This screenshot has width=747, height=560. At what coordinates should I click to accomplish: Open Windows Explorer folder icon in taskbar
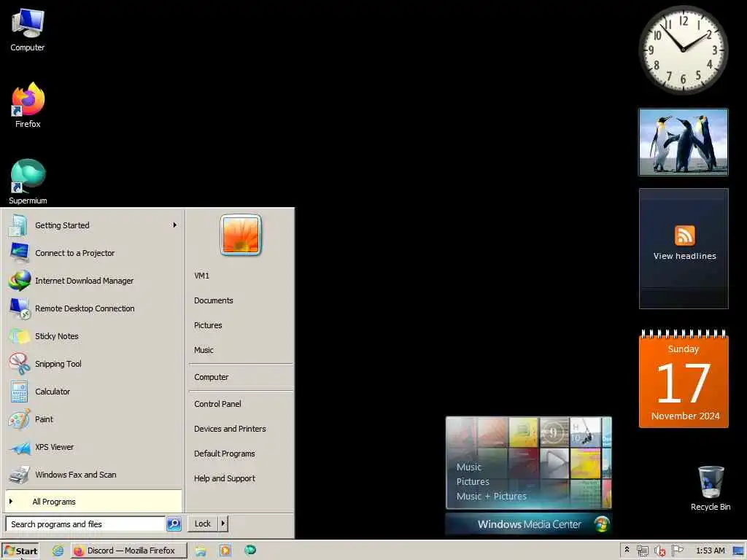[x=201, y=551]
